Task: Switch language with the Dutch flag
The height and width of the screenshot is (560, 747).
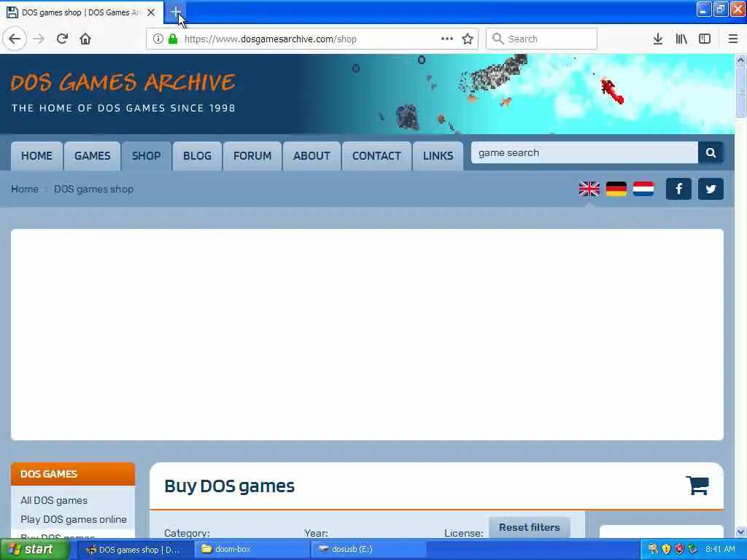Action: tap(643, 189)
